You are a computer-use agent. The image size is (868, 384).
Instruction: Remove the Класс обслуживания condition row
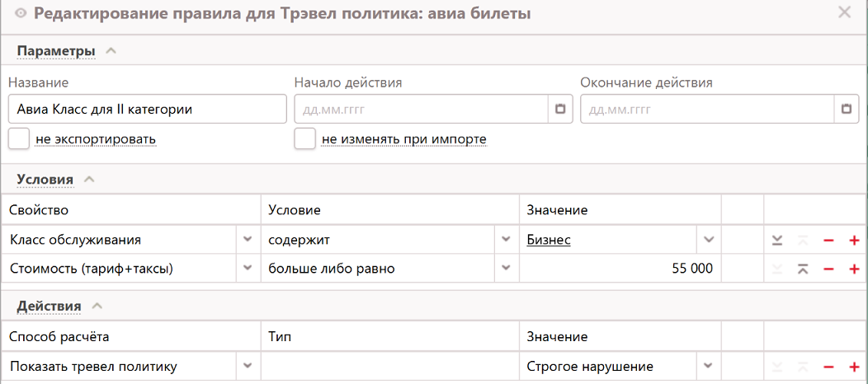coord(828,241)
